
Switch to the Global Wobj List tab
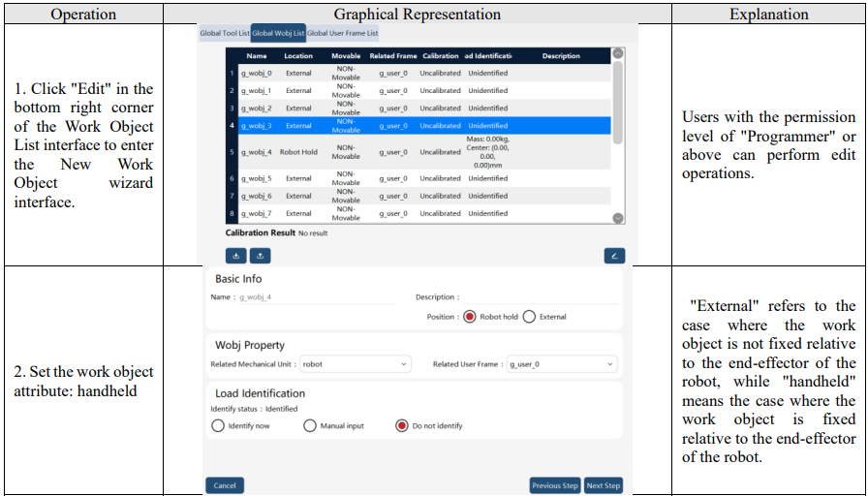(278, 33)
